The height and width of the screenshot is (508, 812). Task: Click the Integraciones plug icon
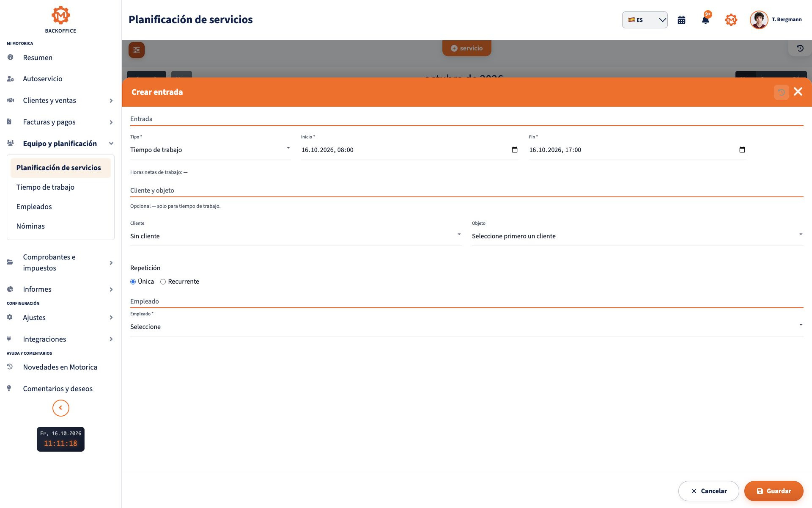tap(9, 339)
